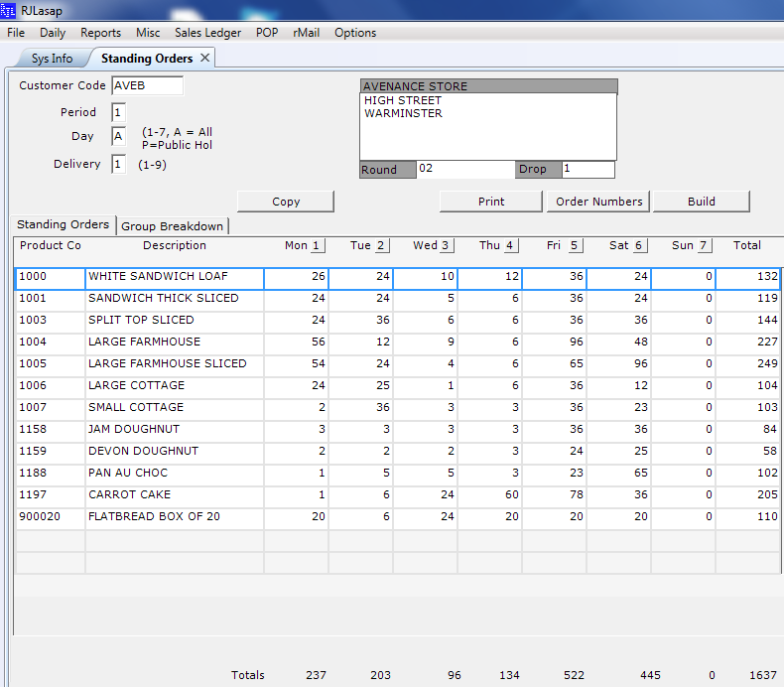
Task: Select LARGE COTTAGE description cell
Action: [175, 386]
